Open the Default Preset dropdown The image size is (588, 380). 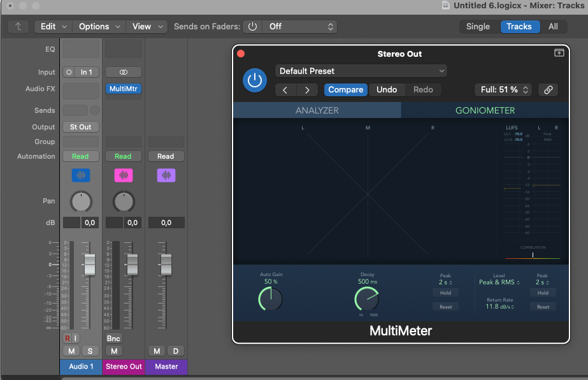[361, 71]
